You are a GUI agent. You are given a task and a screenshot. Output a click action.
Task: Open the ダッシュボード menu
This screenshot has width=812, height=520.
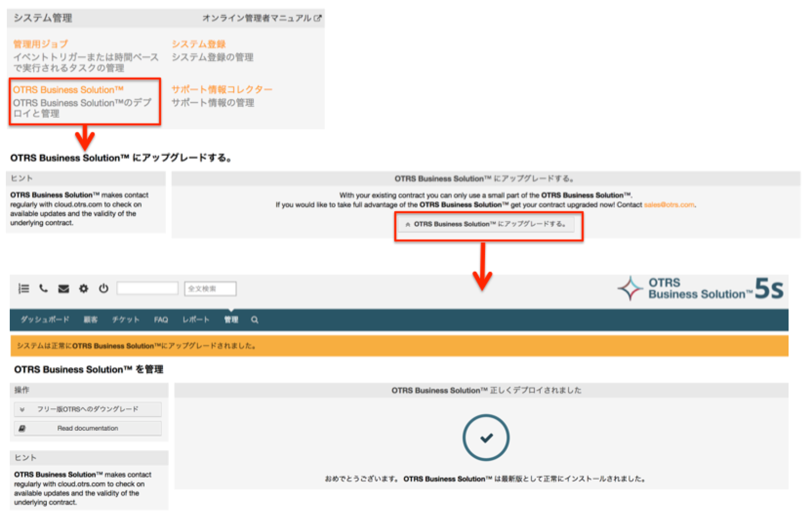click(x=45, y=320)
